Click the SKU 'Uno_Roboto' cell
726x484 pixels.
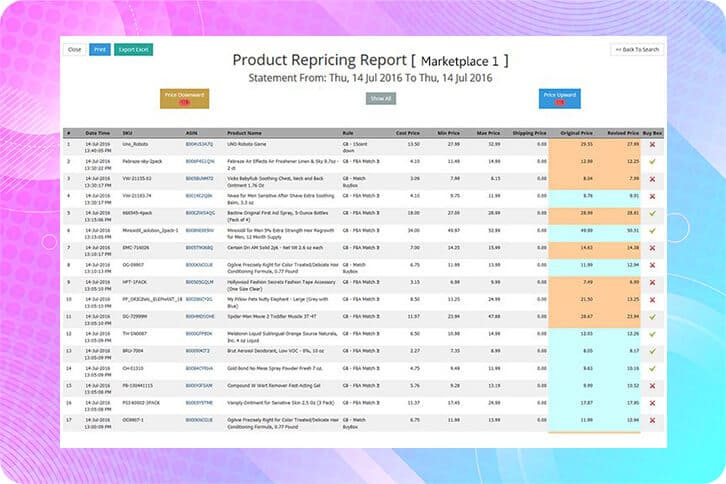point(135,145)
